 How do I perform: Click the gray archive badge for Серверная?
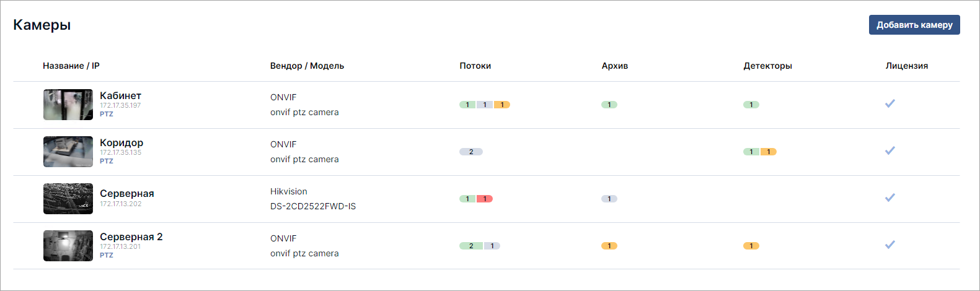(x=609, y=199)
